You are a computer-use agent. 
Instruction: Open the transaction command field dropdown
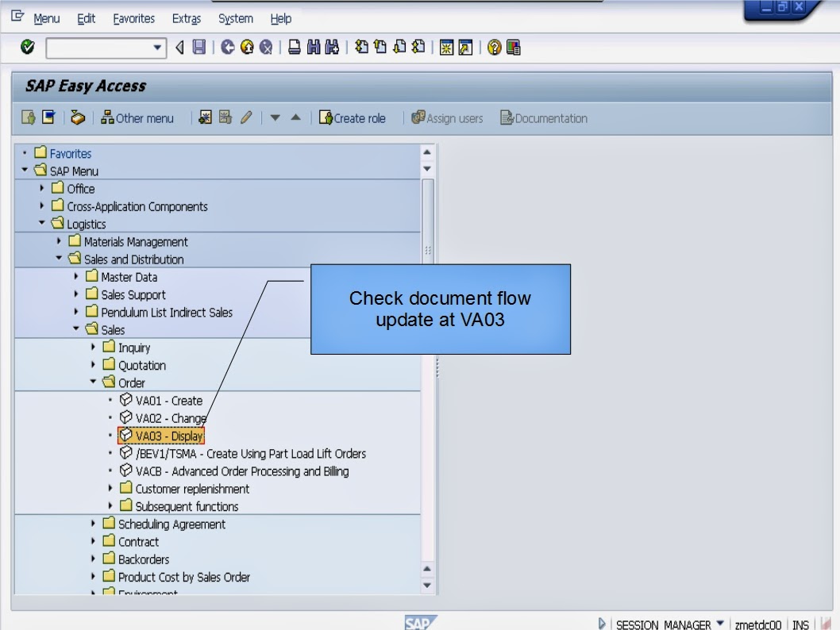(x=157, y=48)
